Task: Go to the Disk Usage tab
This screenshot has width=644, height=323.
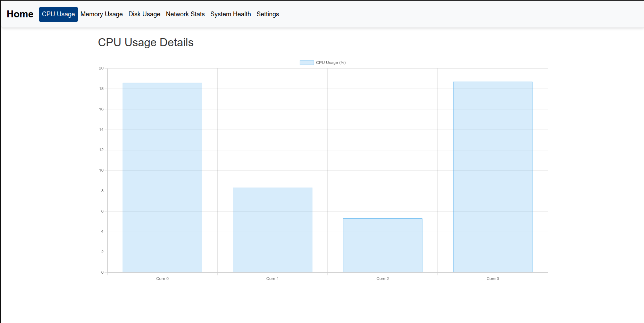Action: click(x=144, y=14)
